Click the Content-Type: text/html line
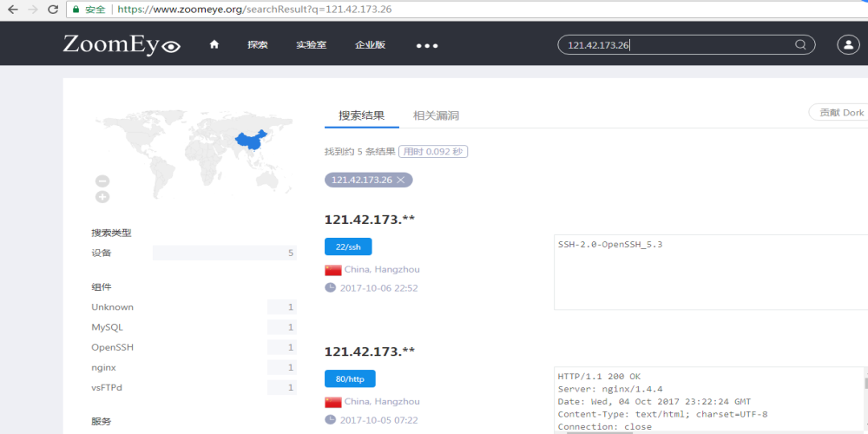This screenshot has width=868, height=434. (x=662, y=414)
